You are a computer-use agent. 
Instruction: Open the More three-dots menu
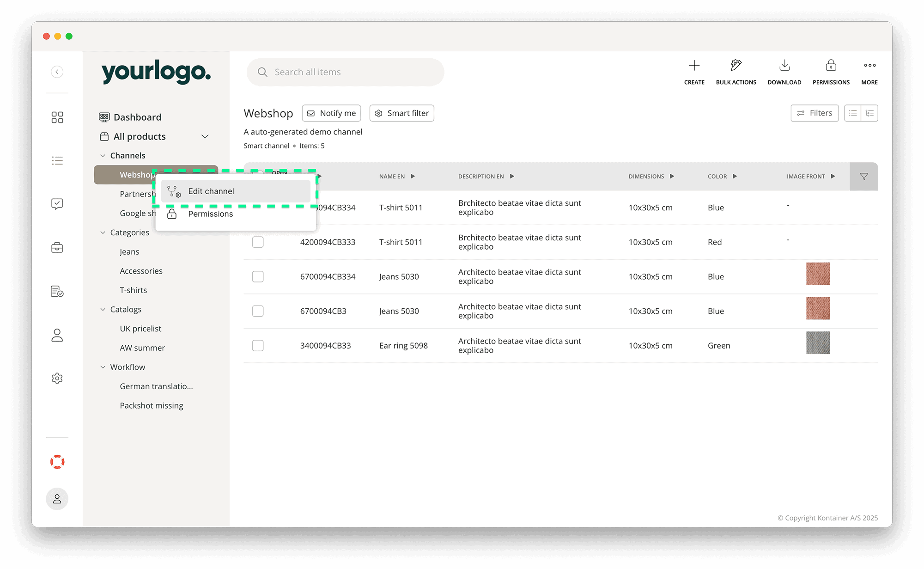click(869, 66)
